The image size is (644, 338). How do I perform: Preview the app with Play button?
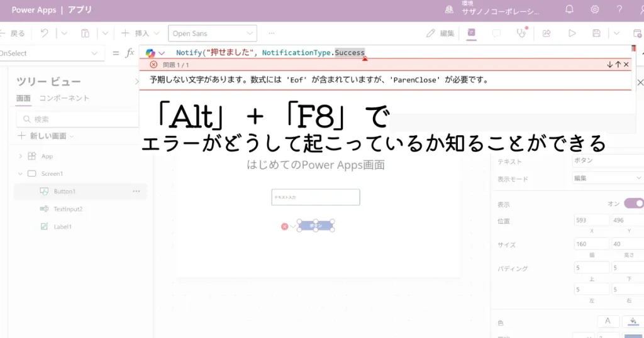(x=572, y=33)
